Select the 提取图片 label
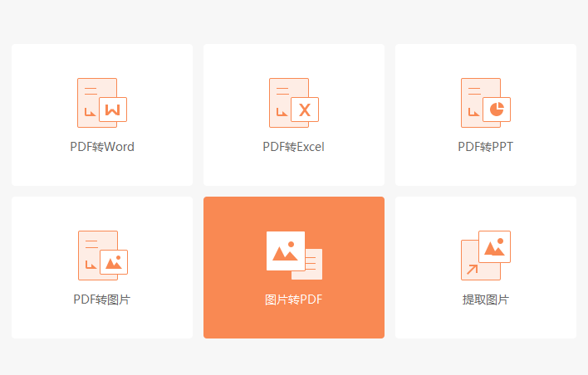This screenshot has height=375, width=588. [486, 300]
